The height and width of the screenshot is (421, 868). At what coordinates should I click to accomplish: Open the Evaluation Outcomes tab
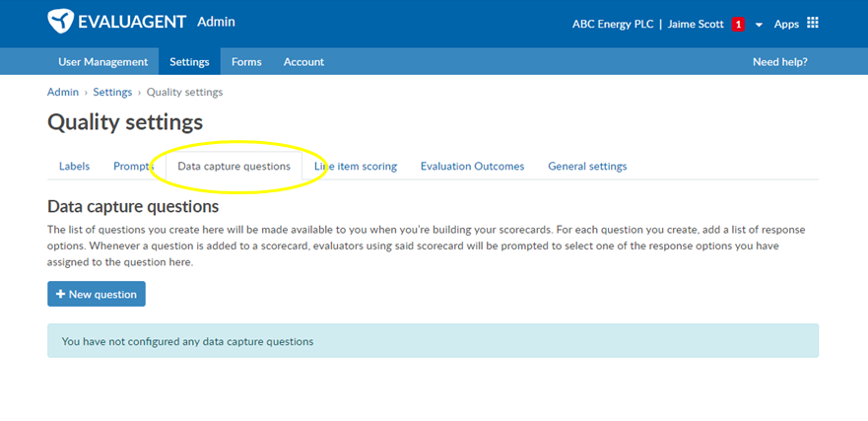[472, 167]
